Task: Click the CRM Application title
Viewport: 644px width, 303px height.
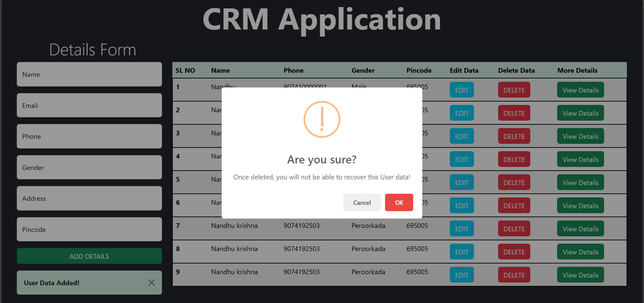Action: tap(322, 19)
